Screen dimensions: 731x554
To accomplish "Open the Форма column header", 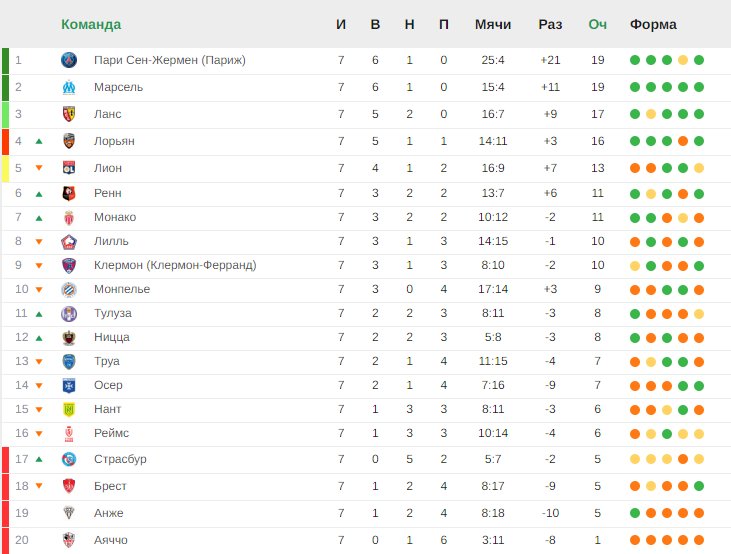I will pos(653,24).
